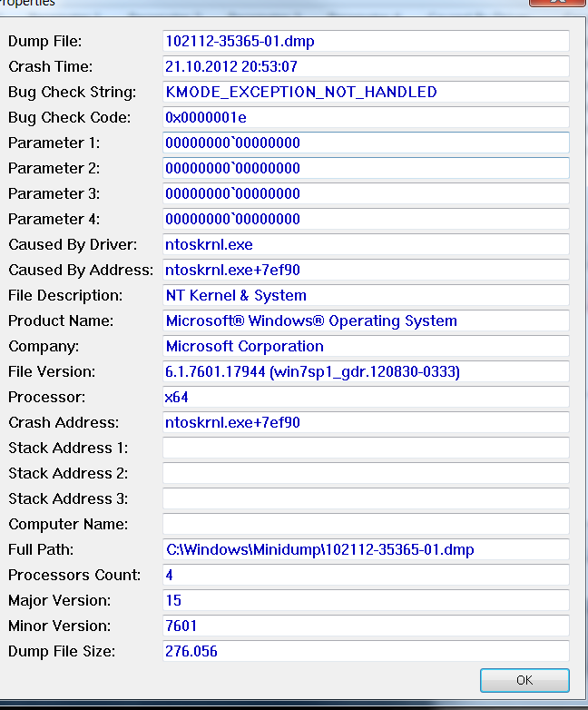
Task: Click the Dump File value field
Action: (366, 41)
